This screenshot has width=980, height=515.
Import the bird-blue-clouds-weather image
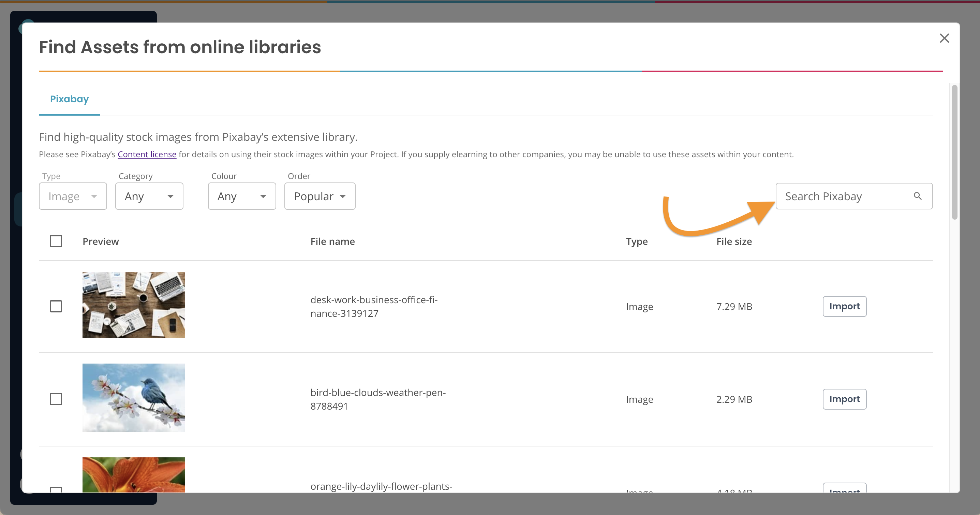click(844, 399)
